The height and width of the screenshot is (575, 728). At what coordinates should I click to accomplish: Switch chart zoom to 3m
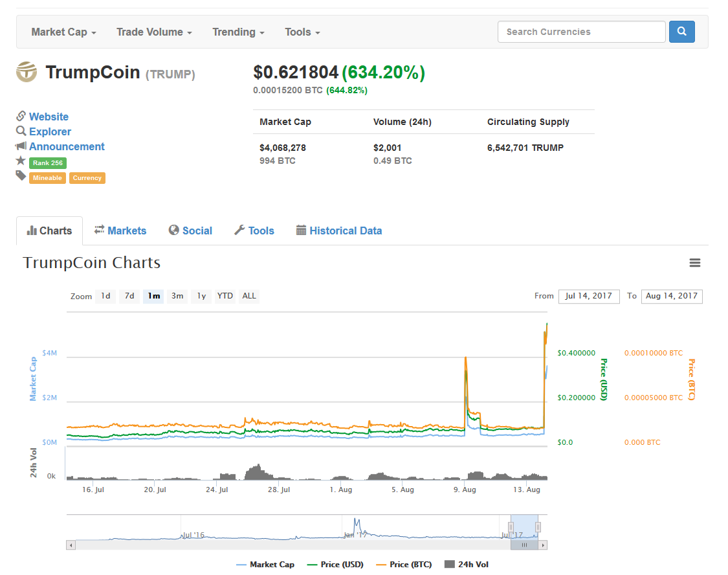coord(177,296)
